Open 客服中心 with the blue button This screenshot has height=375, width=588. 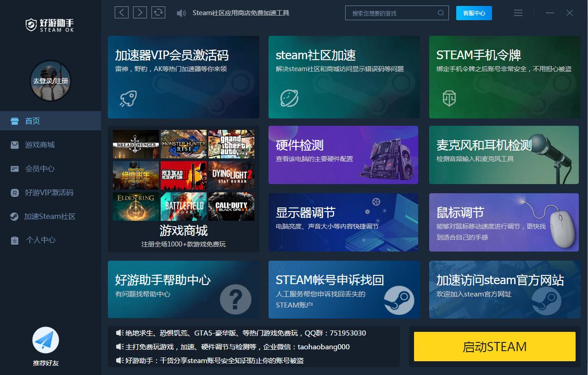point(474,13)
